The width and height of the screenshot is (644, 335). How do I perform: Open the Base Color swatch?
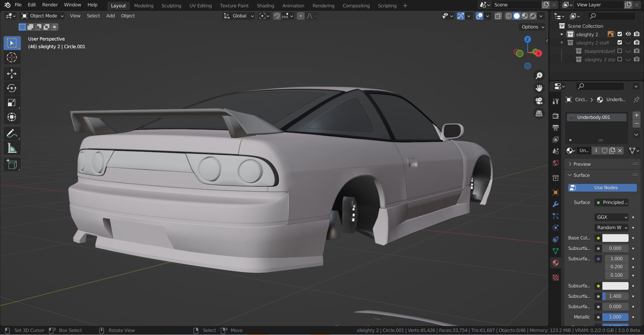[x=615, y=238]
